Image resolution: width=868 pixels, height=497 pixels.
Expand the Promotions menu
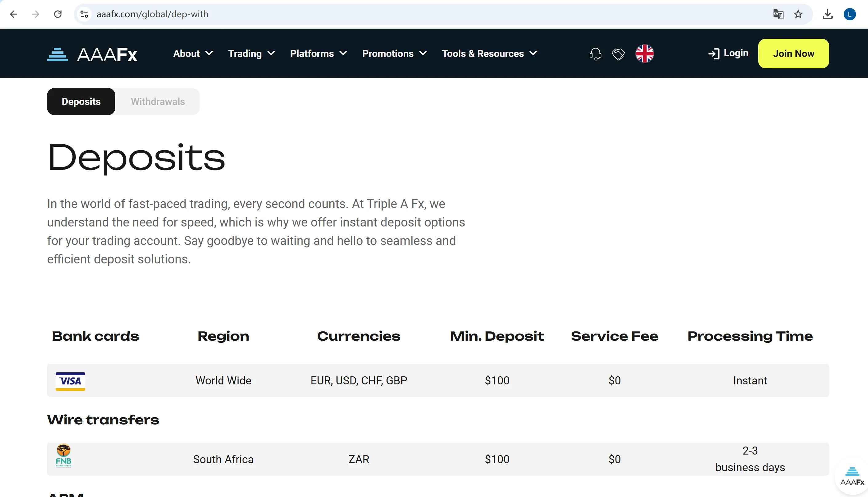coord(394,54)
